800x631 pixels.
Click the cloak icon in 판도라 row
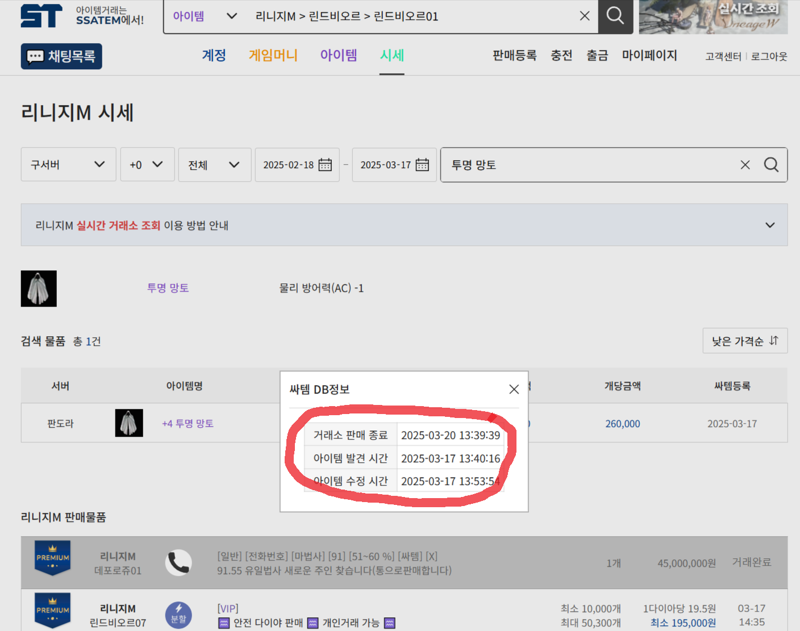point(129,423)
